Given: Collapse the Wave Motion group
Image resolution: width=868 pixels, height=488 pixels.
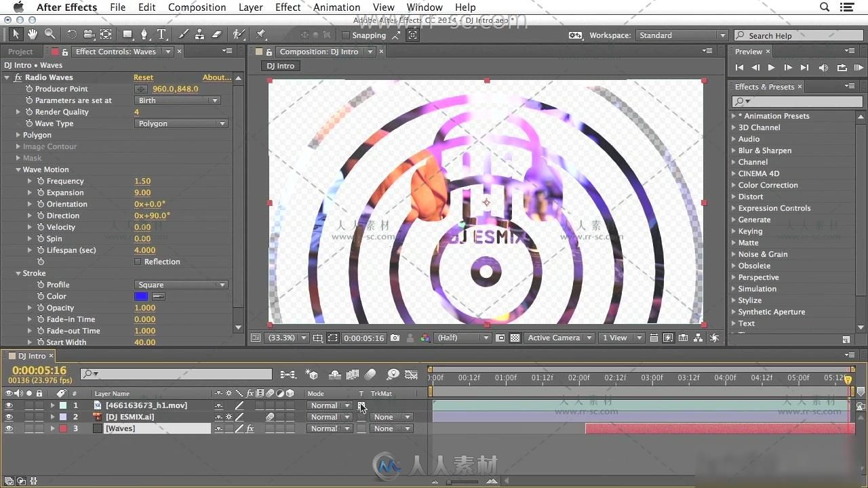Looking at the screenshot, I should coord(18,169).
